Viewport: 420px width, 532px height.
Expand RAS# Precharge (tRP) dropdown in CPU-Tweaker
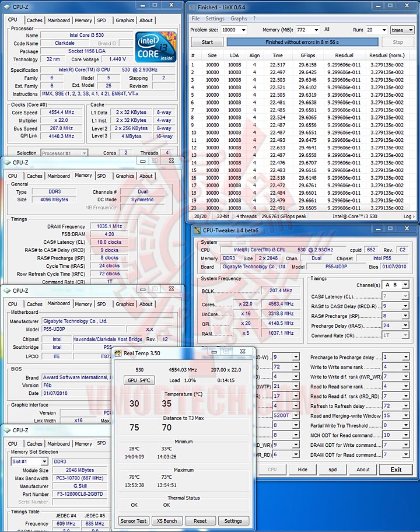[x=405, y=316]
